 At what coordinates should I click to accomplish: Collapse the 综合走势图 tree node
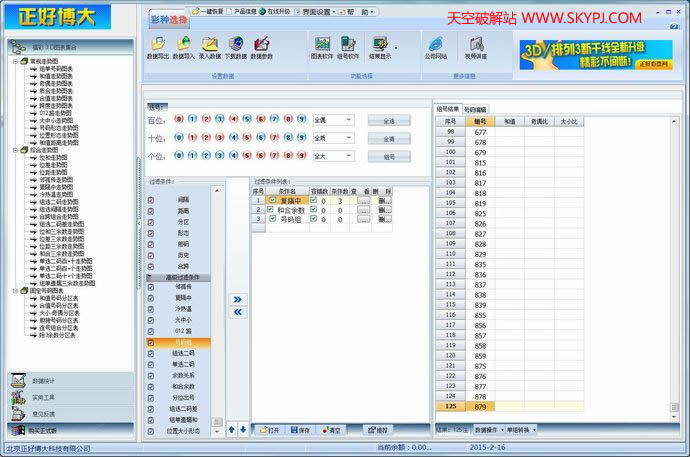point(14,150)
